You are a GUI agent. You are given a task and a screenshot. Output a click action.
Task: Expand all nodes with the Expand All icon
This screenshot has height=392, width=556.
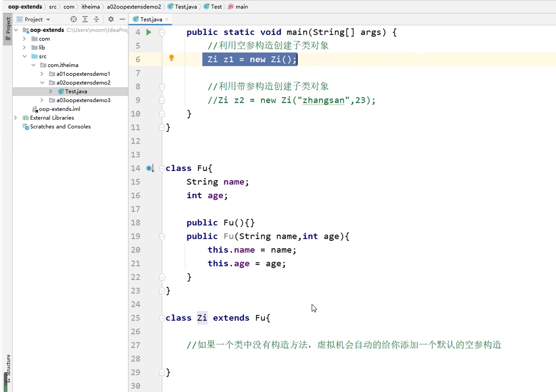point(85,19)
